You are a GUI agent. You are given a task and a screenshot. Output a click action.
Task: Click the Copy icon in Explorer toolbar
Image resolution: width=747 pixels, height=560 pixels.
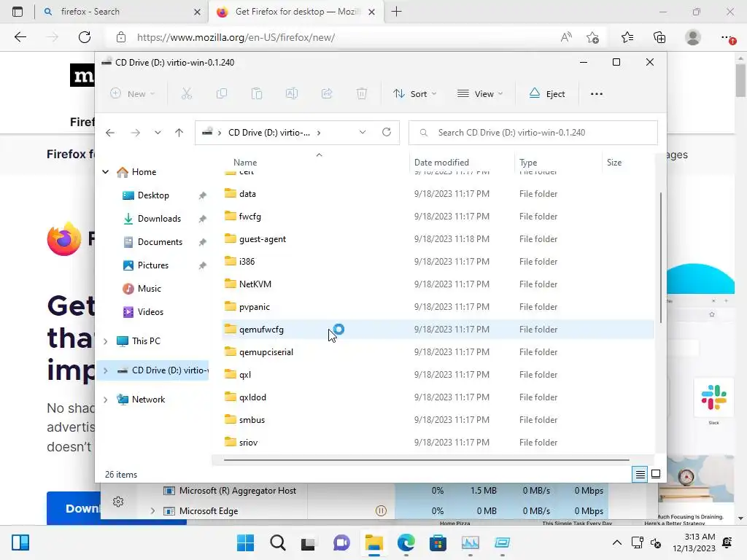point(222,94)
